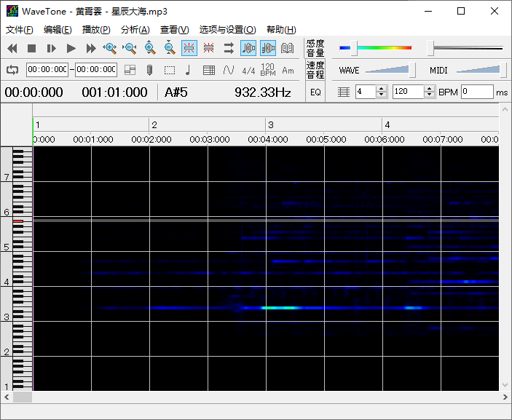Screen dimensions: 512x420
Task: Click the horizontal zoom-in magnifier icon
Action: [110, 48]
